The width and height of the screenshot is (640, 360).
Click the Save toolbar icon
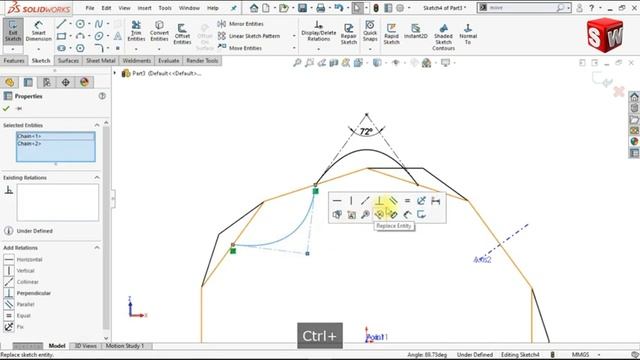click(x=302, y=8)
